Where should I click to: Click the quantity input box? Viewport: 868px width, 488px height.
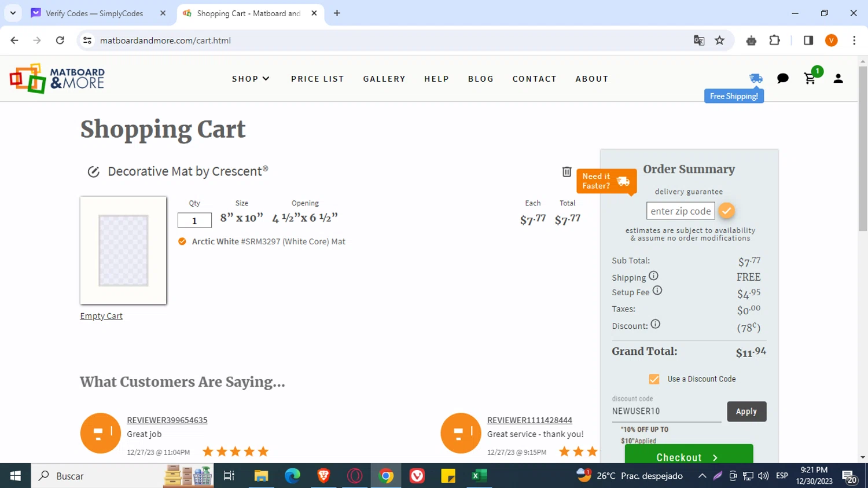(x=194, y=220)
